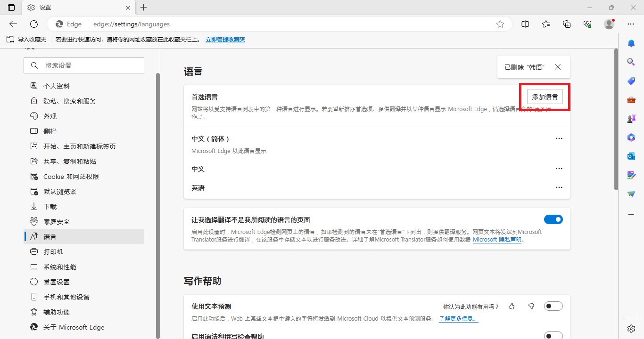This screenshot has width=644, height=339.
Task: Open 家庭安全 settings section
Action: 84,222
